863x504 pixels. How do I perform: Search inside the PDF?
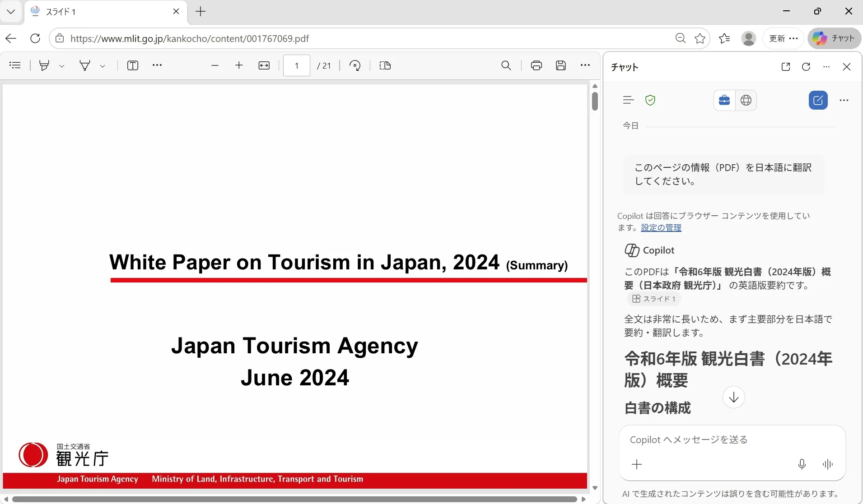[506, 65]
